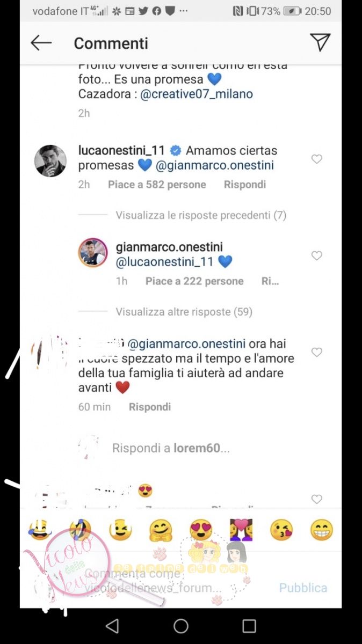
Task: Insert the grinning teeth emoji
Action: [x=322, y=530]
